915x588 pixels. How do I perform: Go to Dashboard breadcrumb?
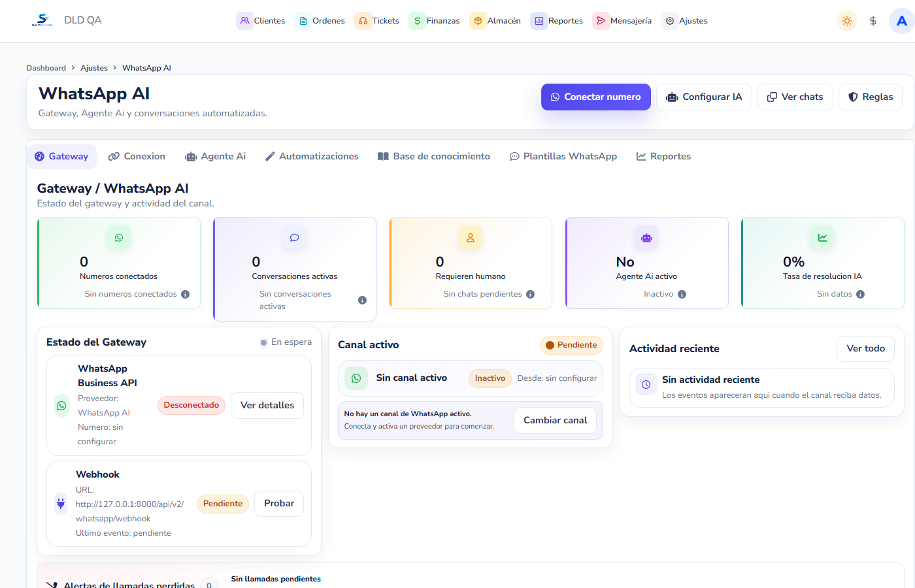[x=46, y=68]
